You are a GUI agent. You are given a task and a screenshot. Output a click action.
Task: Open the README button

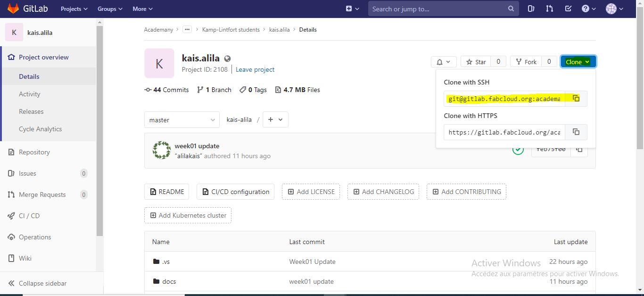pos(167,192)
